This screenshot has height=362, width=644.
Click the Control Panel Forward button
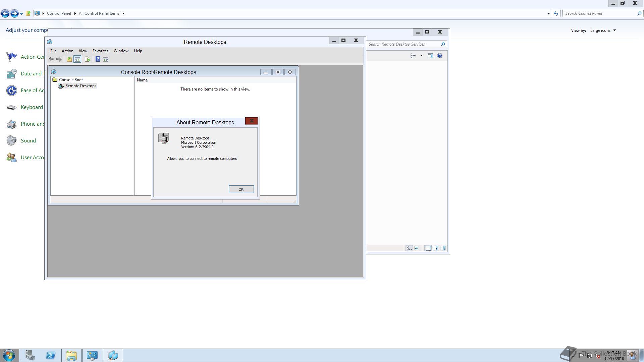tap(14, 13)
